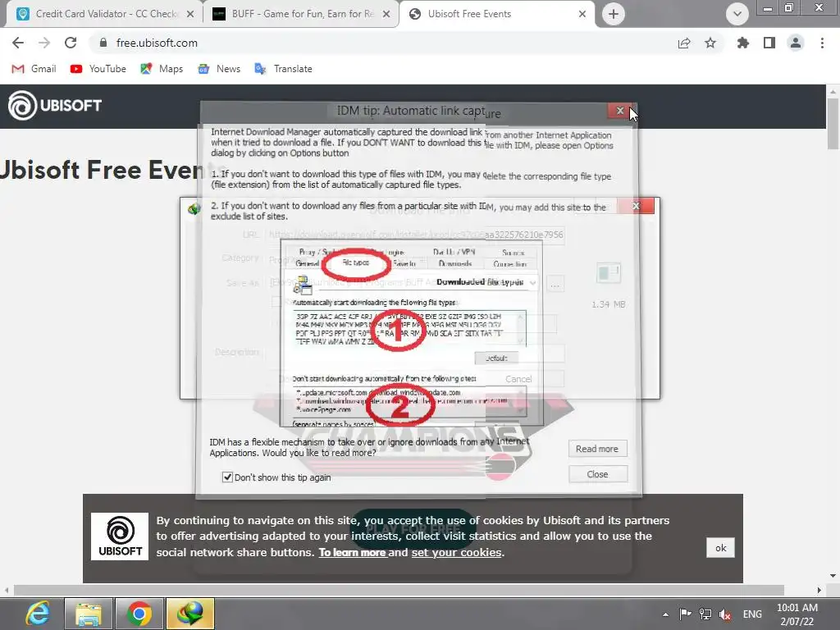
Task: Close the BUFF tab
Action: click(x=386, y=14)
